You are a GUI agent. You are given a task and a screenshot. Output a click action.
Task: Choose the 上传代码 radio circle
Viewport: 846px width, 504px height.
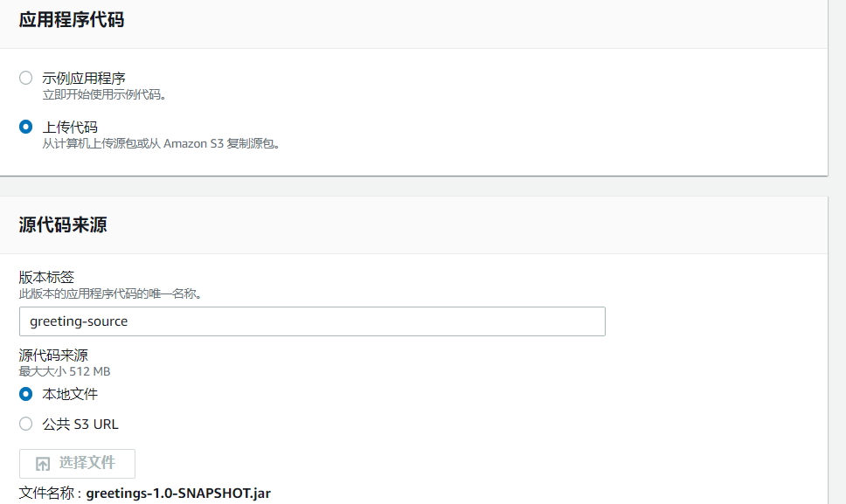point(26,128)
